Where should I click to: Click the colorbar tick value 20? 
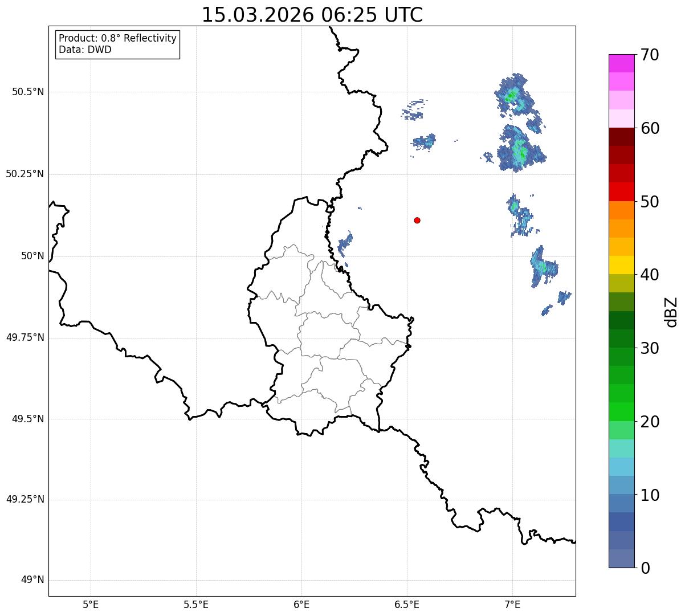click(650, 422)
